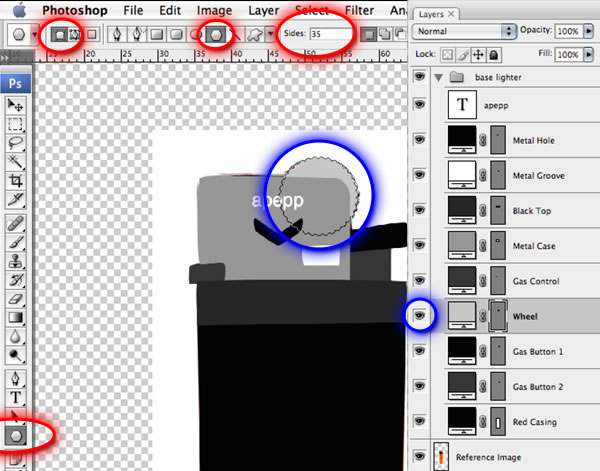This screenshot has width=600, height=471.
Task: Select the Polygon shape tool in toolbox
Action: click(x=17, y=436)
